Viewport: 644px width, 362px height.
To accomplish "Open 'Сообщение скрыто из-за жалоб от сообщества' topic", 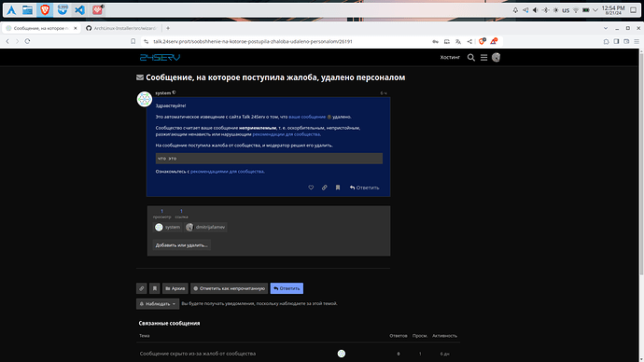I will click(198, 354).
